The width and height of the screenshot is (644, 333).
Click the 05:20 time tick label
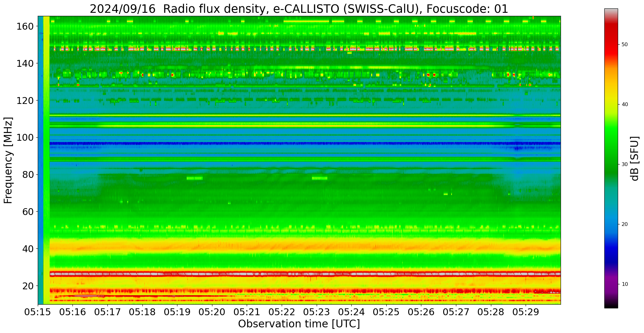click(212, 312)
